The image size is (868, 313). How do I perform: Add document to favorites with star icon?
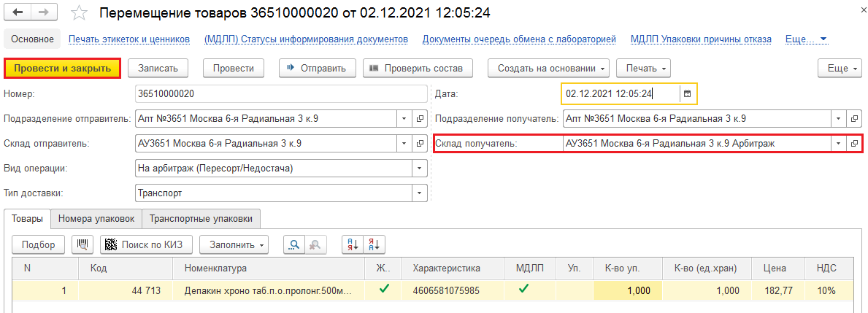pyautogui.click(x=81, y=13)
